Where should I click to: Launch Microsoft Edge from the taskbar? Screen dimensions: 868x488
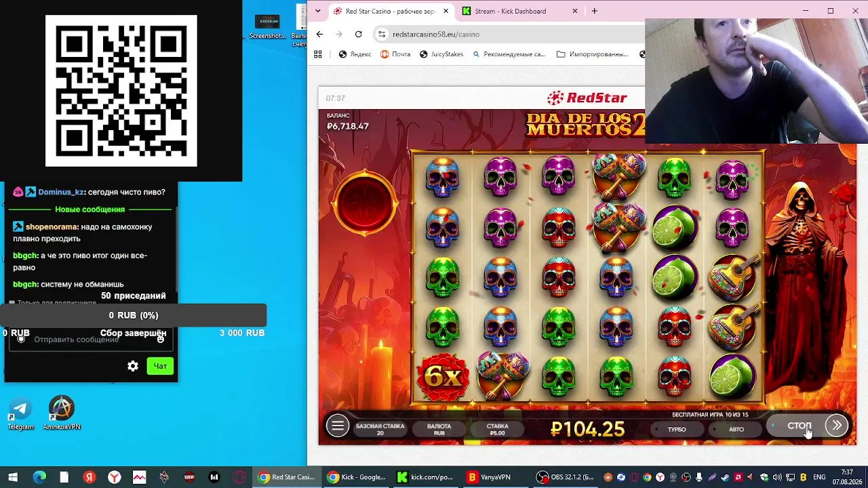pos(39,477)
